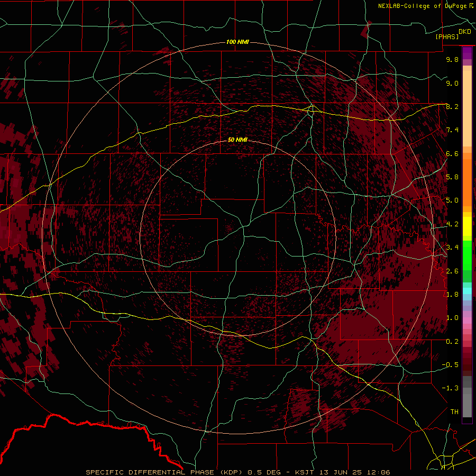Click the 2.6 scale value
This screenshot has width=476, height=476.
(x=452, y=271)
